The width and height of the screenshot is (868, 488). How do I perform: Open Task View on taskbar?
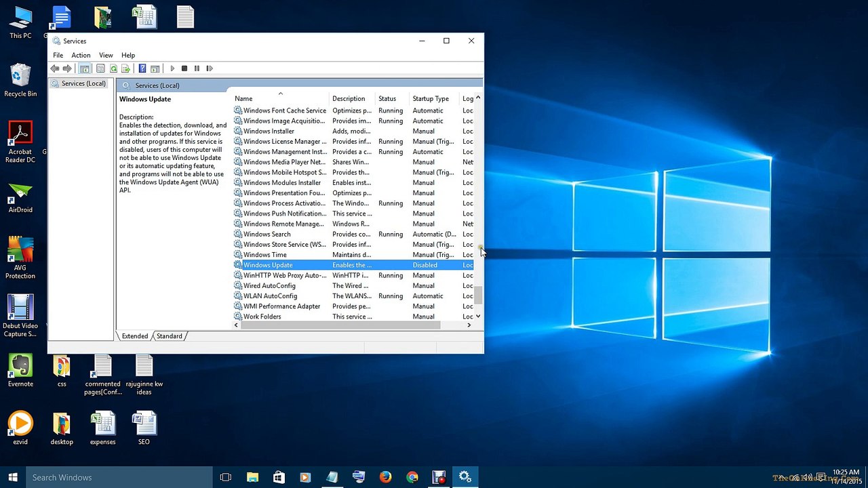(226, 477)
